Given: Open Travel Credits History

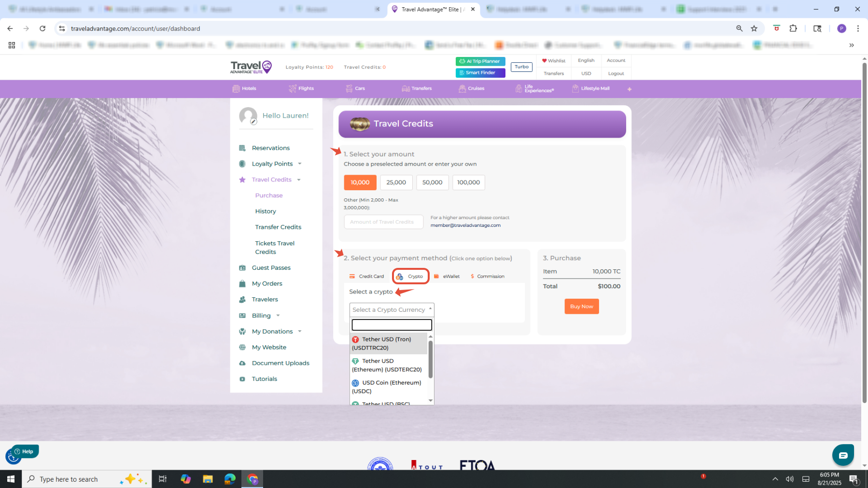Looking at the screenshot, I should tap(266, 211).
